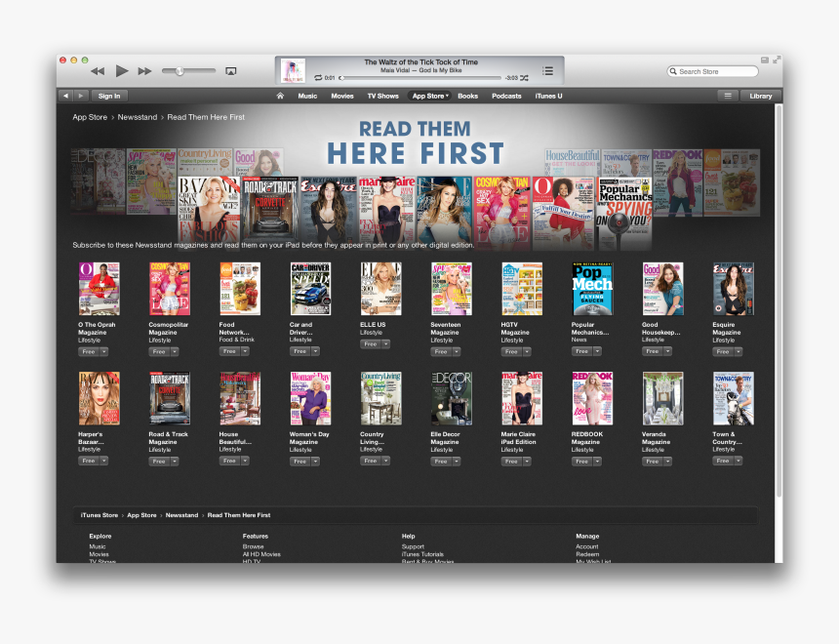This screenshot has width=839, height=644.
Task: Click the rewind previous track button
Action: (x=98, y=71)
